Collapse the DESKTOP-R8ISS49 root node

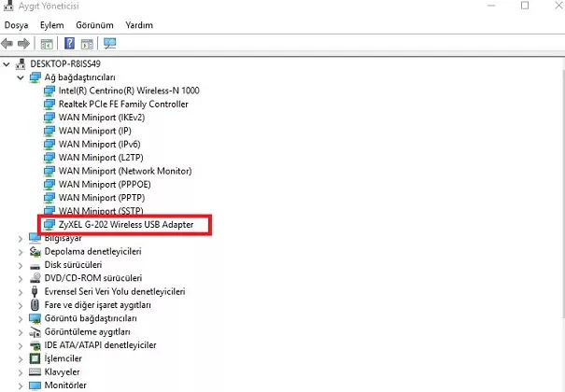pyautogui.click(x=7, y=64)
